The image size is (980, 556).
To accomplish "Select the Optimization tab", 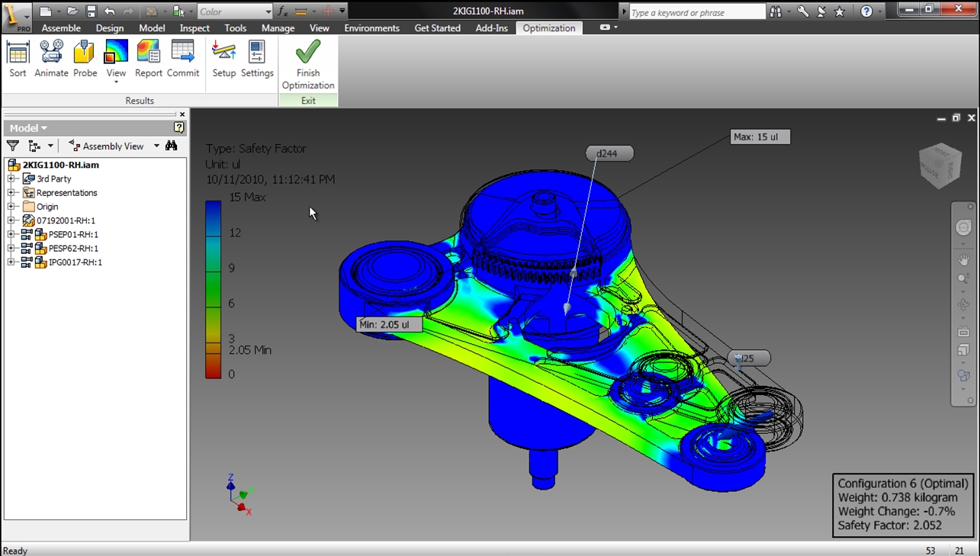I will [x=548, y=28].
